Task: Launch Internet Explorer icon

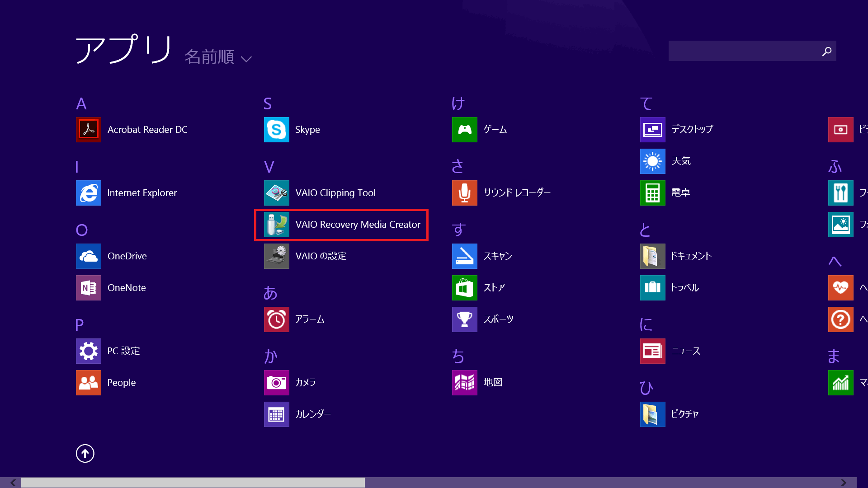Action: click(89, 193)
